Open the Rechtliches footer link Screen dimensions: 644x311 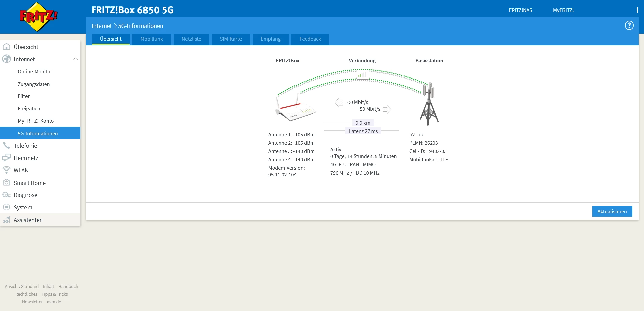point(26,294)
